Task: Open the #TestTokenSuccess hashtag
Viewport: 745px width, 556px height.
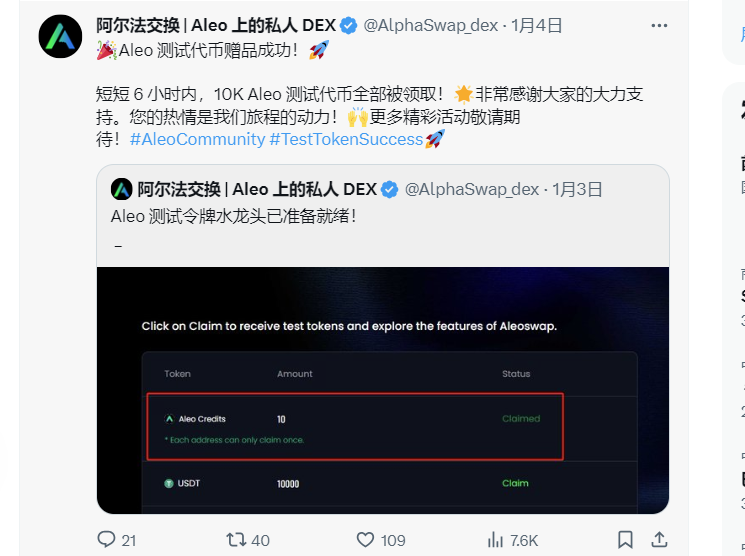Action: 346,139
